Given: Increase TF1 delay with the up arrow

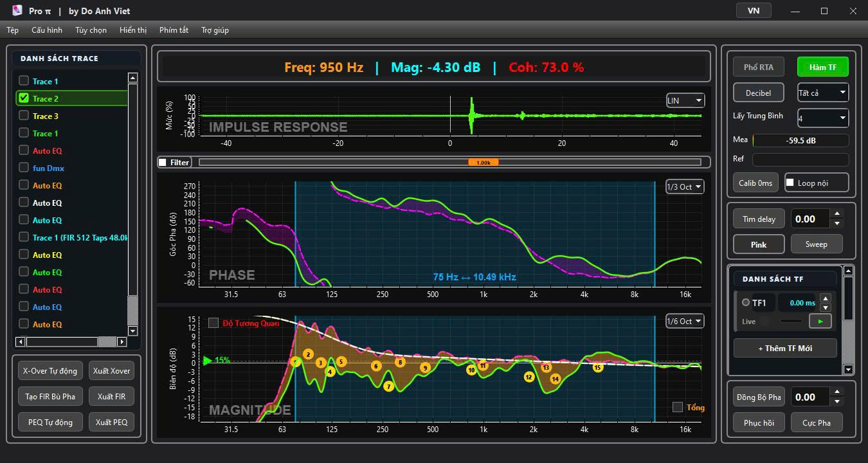Looking at the screenshot, I should 826,298.
